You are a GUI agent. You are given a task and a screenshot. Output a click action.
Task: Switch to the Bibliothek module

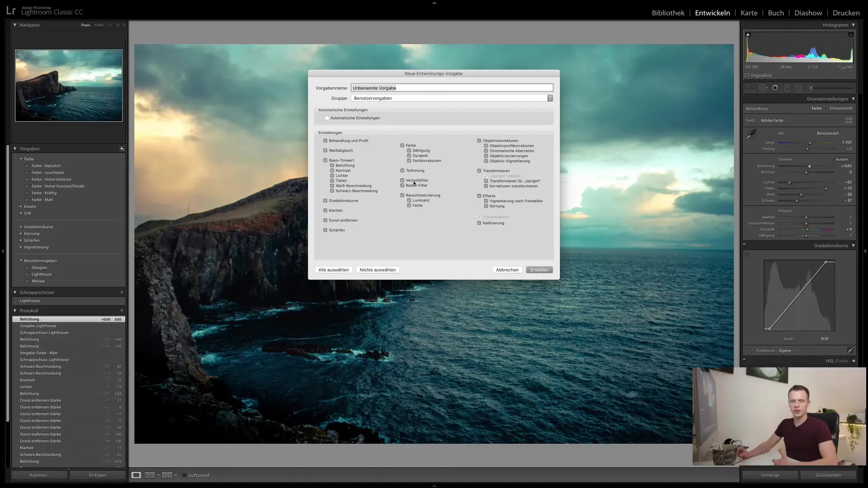(668, 13)
